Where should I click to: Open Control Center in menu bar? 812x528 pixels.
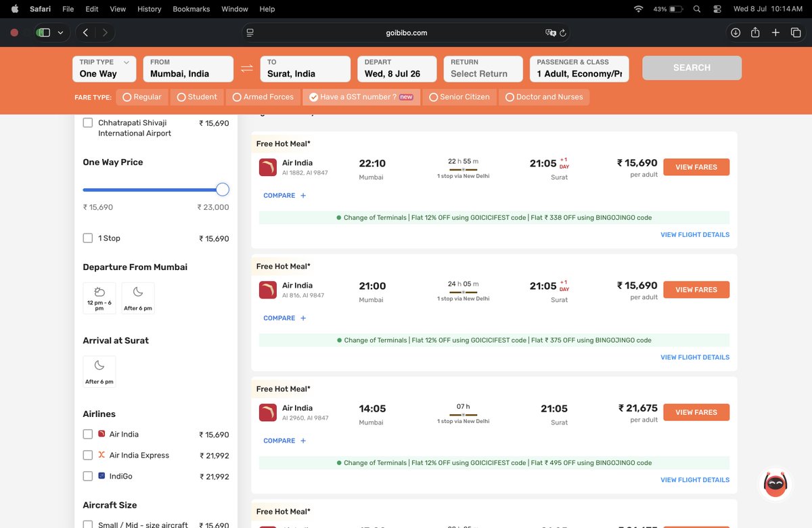[717, 9]
